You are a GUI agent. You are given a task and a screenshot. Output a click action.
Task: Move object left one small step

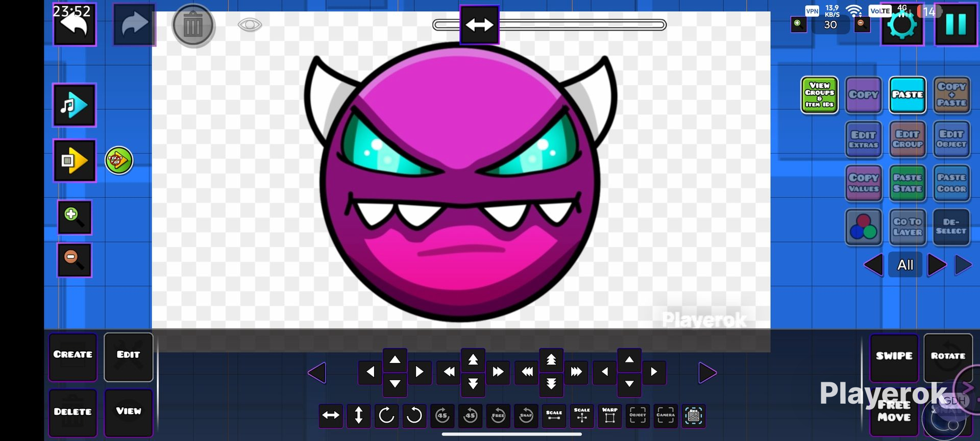tap(371, 372)
